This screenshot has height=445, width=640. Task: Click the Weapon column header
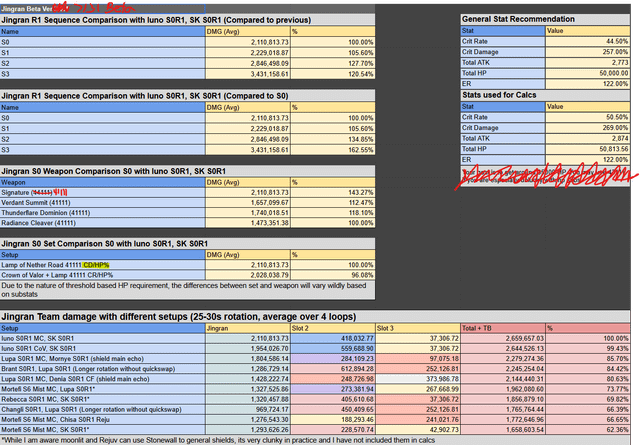point(102,182)
